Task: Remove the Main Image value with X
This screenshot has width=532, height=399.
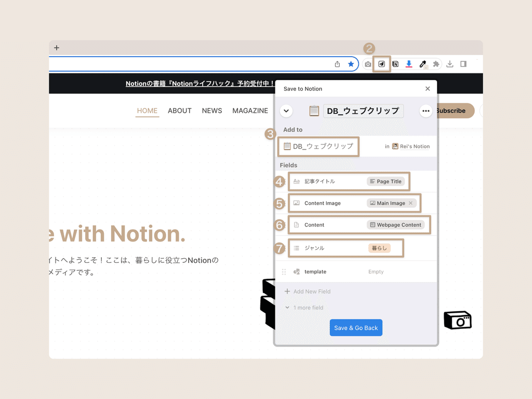Action: click(x=410, y=203)
